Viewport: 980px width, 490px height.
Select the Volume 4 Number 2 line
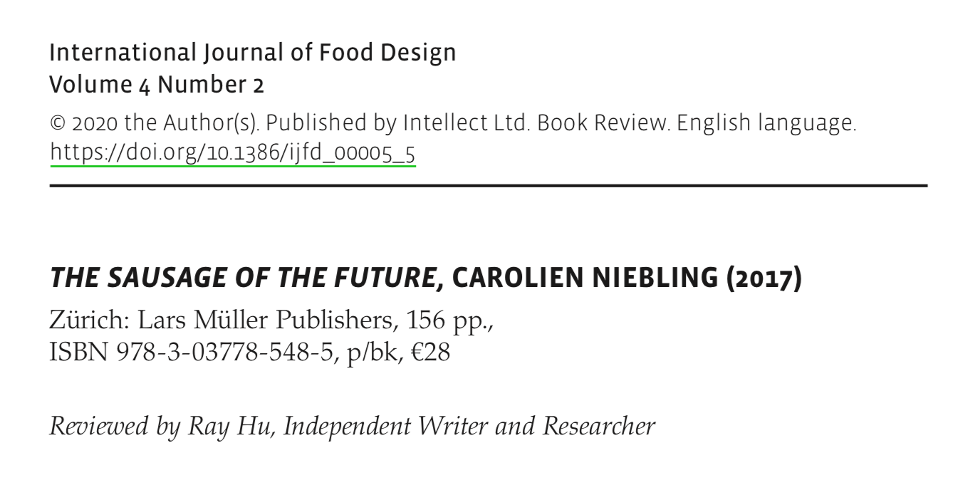point(157,86)
